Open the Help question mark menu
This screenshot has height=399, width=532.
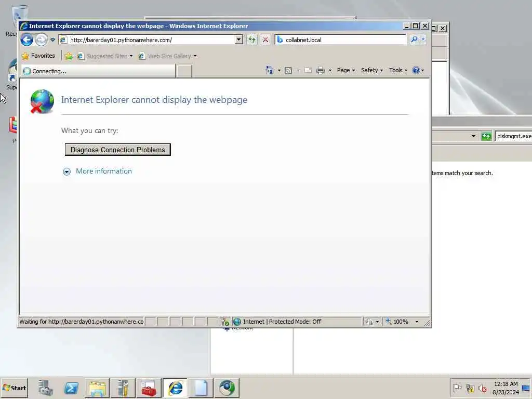(418, 70)
